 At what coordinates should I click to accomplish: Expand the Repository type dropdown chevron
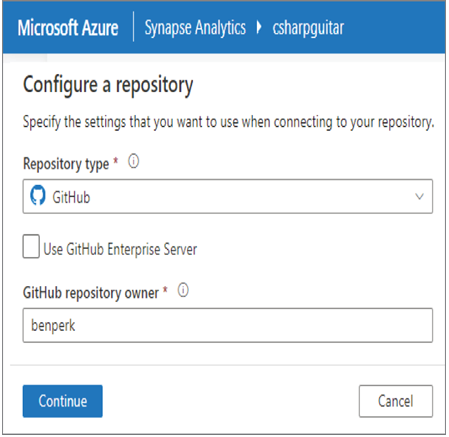419,197
